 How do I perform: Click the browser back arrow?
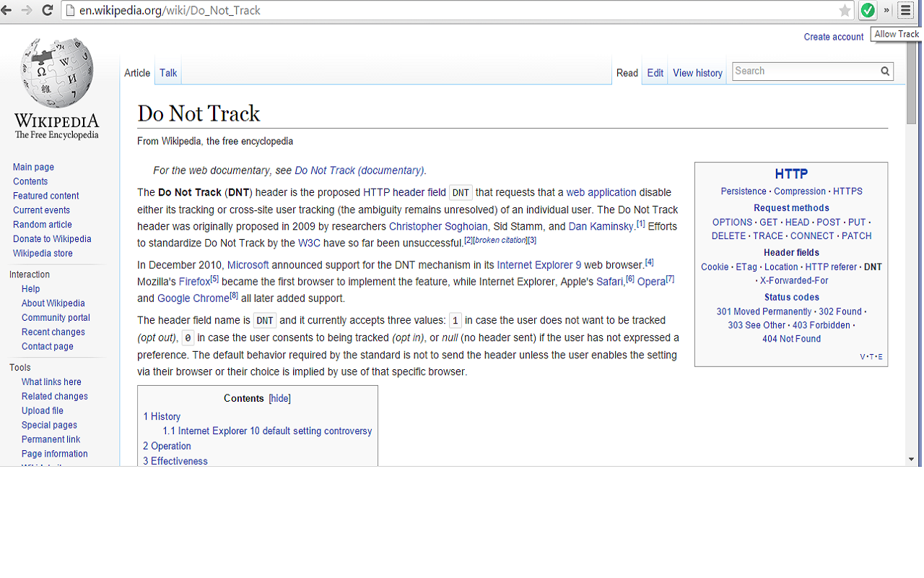7,10
